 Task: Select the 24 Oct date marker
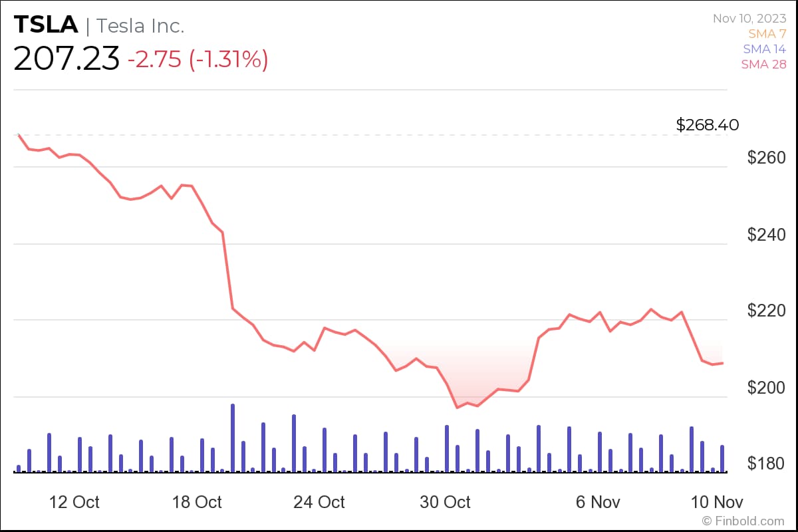coord(319,502)
